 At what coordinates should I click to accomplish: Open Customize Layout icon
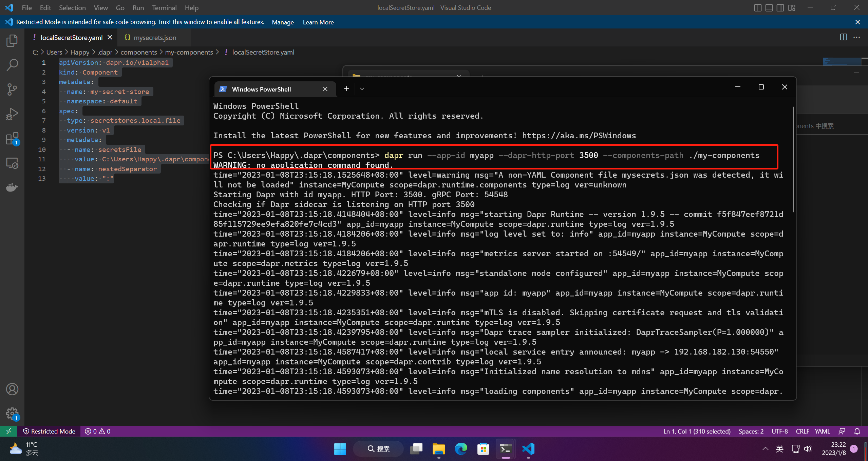[x=792, y=8]
